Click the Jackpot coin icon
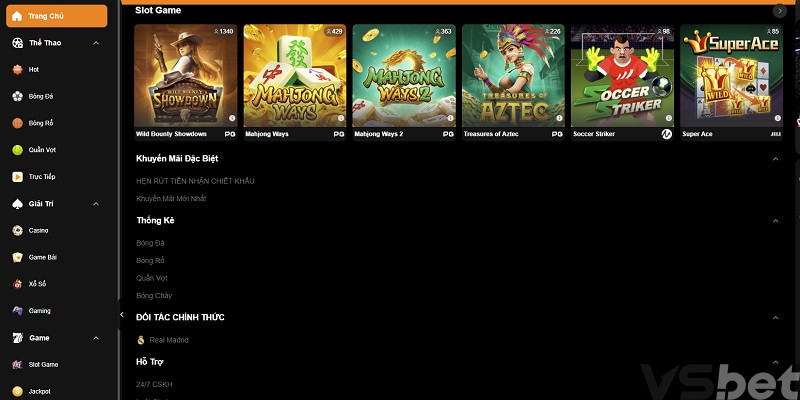 (17, 391)
